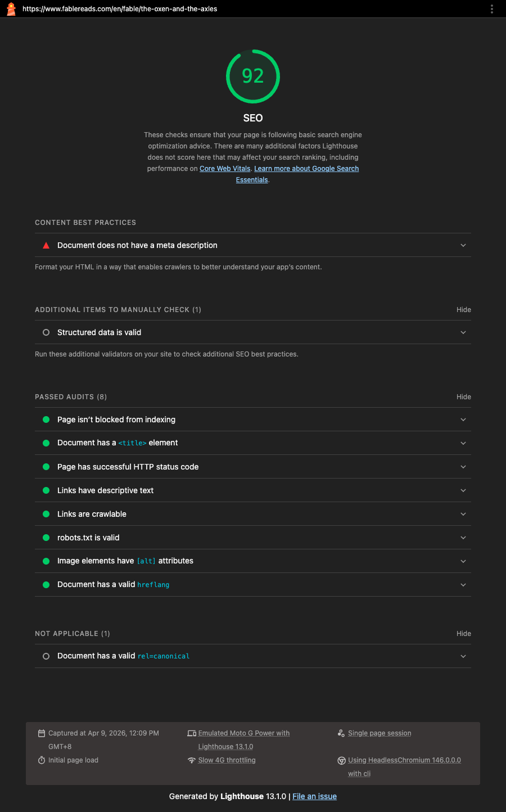506x812 pixels.
Task: Click the File an issue link
Action: 314,796
